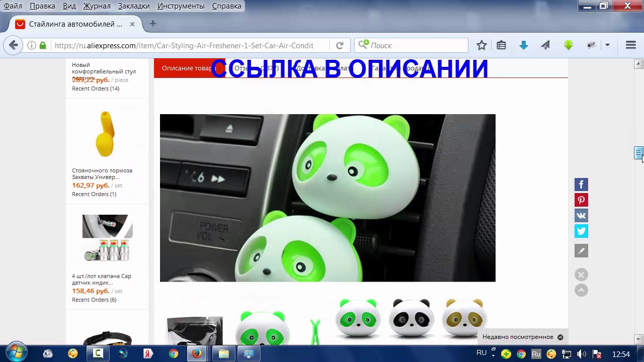
Task: Expand the bug extension dropdown arrow
Action: tap(607, 45)
